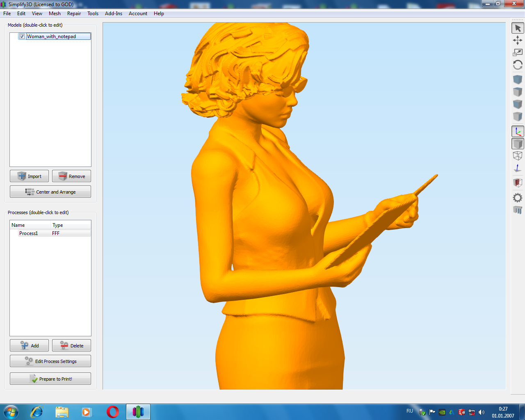Open the Add-Ins menu
This screenshot has height=420, width=525.
pyautogui.click(x=113, y=14)
